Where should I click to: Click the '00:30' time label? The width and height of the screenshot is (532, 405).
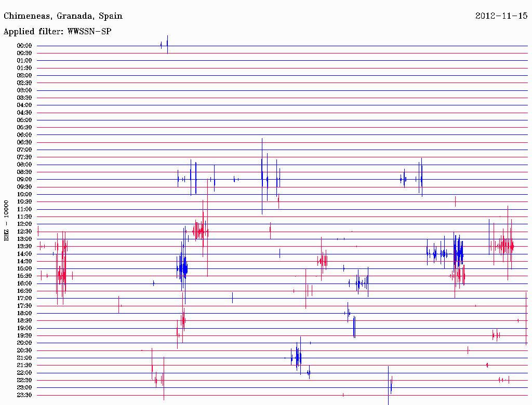24,53
